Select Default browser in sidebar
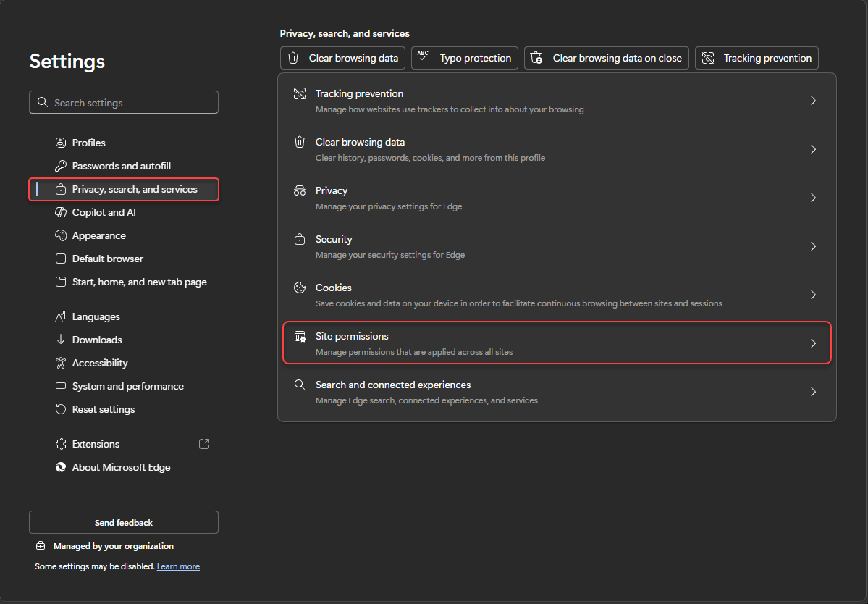Viewport: 868px width, 604px height. pos(124,259)
